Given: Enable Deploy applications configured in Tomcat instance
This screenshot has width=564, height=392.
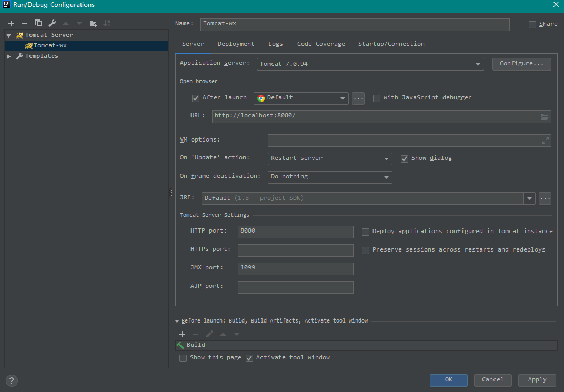Looking at the screenshot, I should (x=366, y=232).
